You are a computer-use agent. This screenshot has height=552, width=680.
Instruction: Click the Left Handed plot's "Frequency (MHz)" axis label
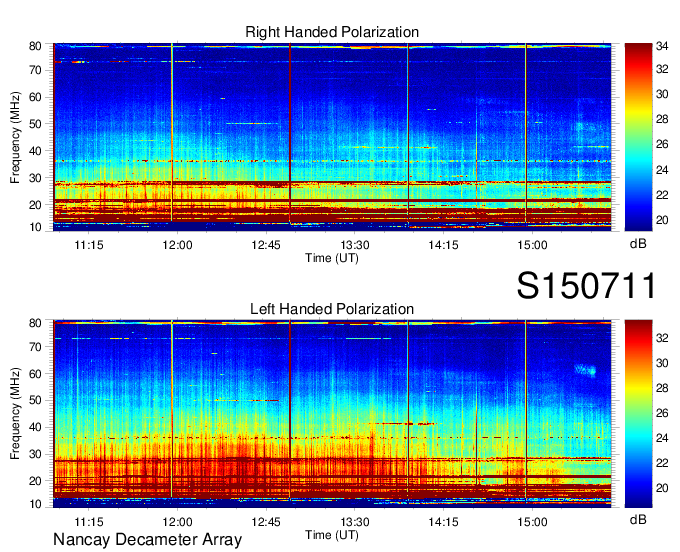(x=15, y=414)
